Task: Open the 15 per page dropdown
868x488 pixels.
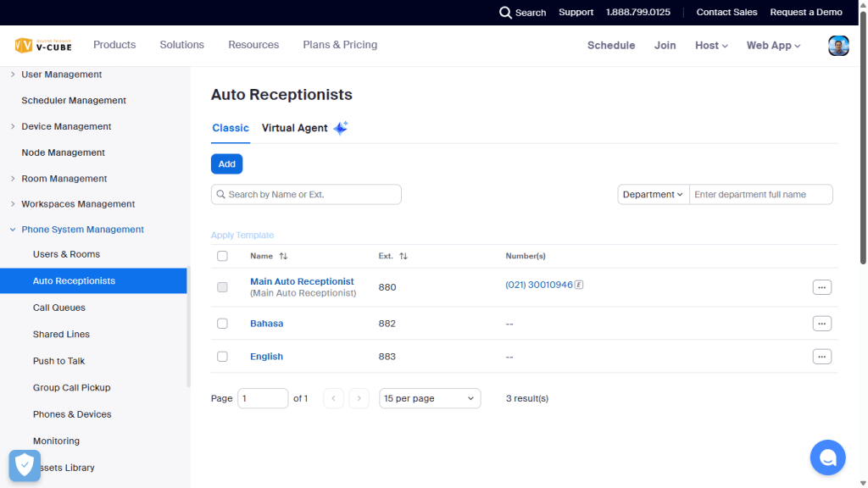Action: (x=429, y=398)
